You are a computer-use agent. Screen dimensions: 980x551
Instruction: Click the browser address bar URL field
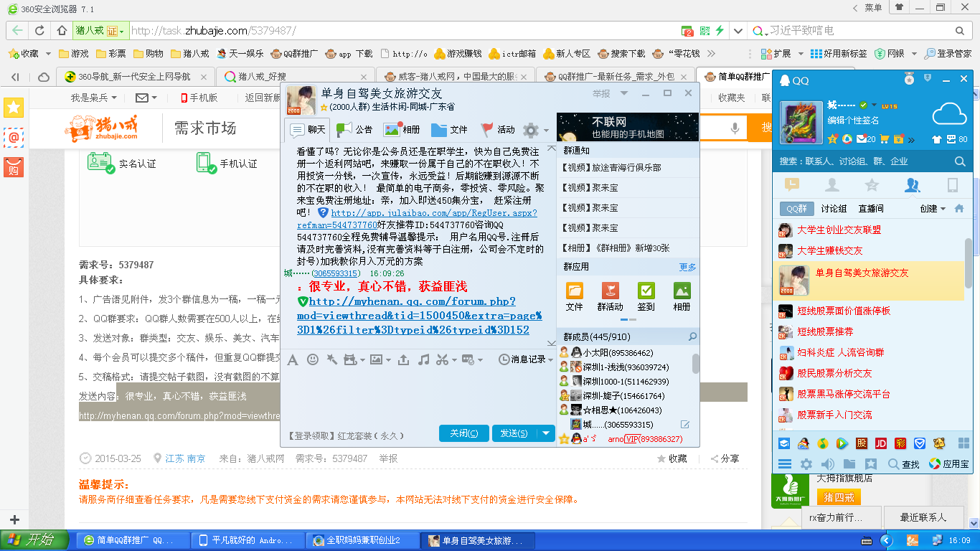coord(402,31)
